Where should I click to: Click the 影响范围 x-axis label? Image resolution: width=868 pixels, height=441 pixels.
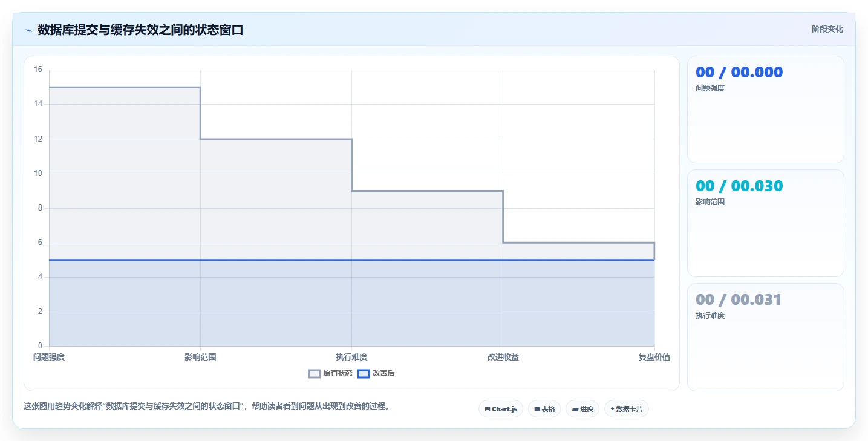200,357
